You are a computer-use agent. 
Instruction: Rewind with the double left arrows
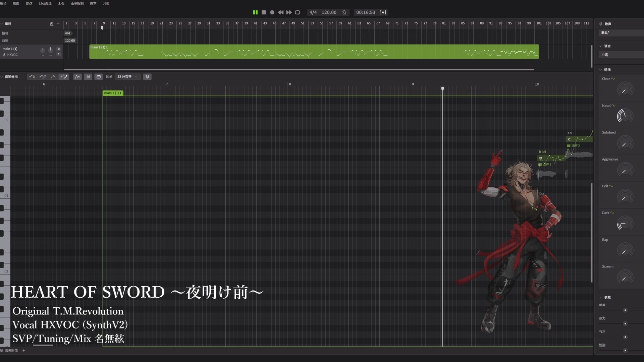pyautogui.click(x=281, y=12)
